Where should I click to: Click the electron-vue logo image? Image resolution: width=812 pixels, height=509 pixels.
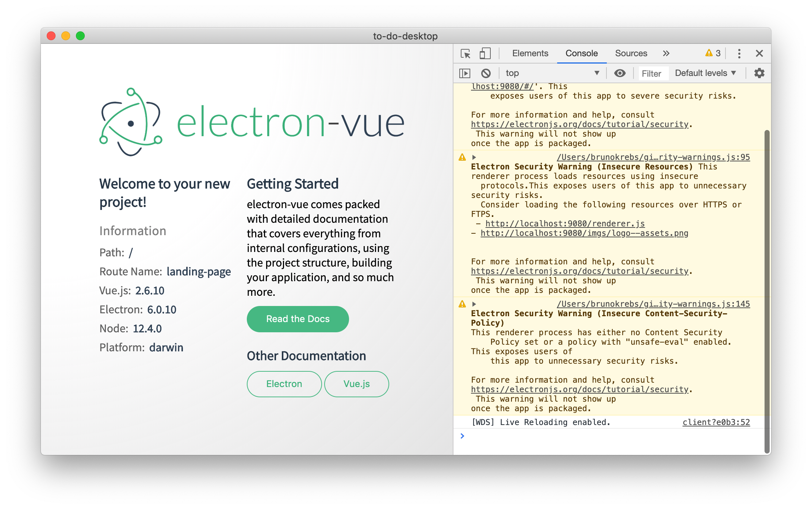(252, 122)
